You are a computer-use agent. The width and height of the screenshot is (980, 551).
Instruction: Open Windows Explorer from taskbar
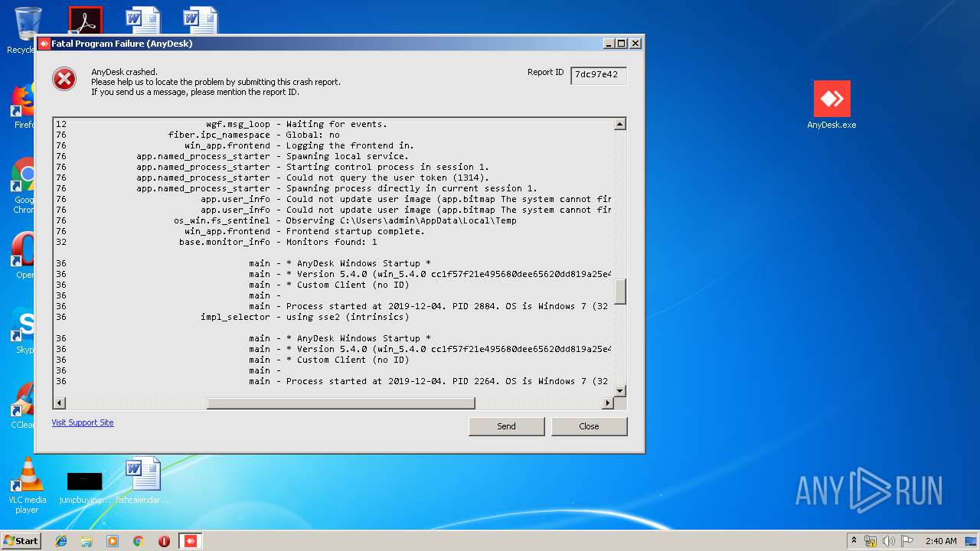[87, 541]
